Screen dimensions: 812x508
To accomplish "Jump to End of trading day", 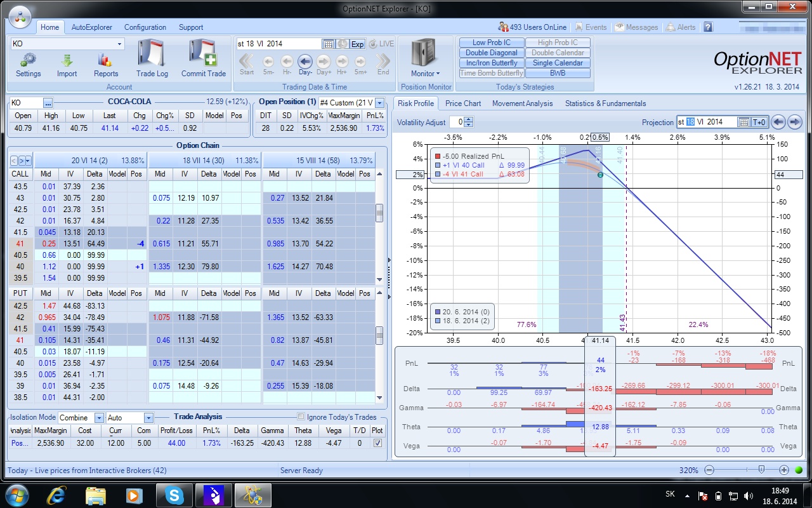I will click(383, 61).
